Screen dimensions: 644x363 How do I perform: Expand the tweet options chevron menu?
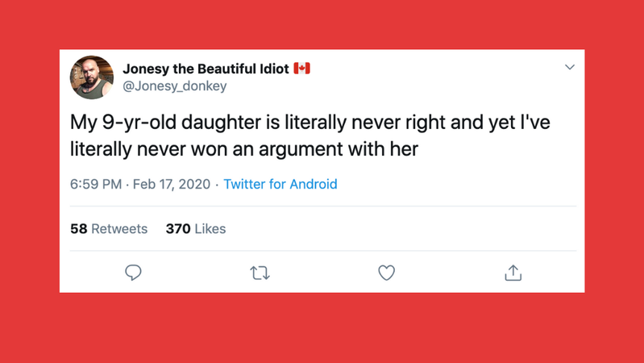click(570, 67)
